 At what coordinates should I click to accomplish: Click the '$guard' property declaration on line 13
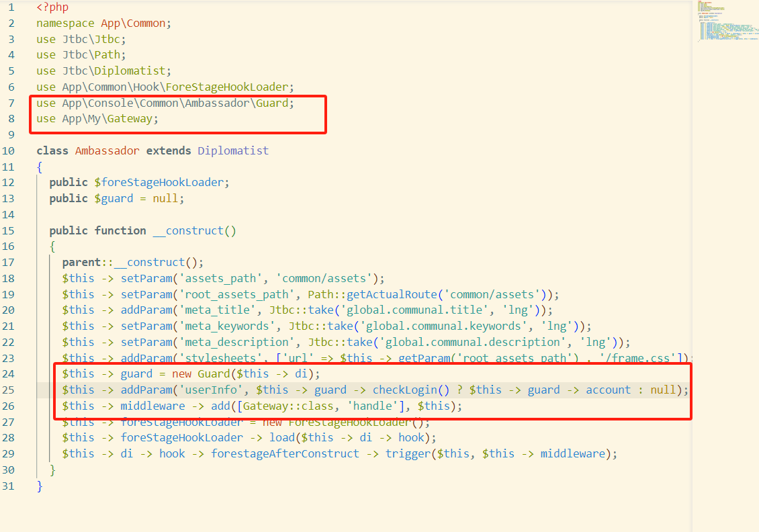click(x=109, y=198)
